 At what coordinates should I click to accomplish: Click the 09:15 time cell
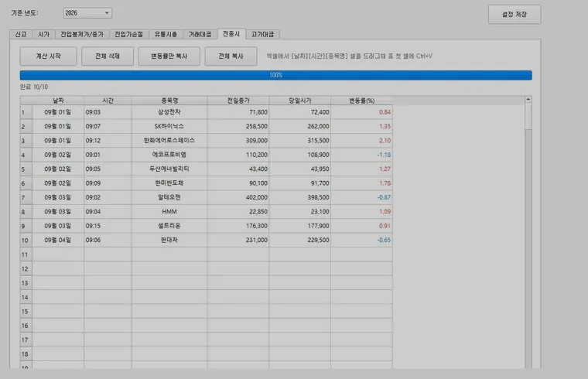coord(108,226)
